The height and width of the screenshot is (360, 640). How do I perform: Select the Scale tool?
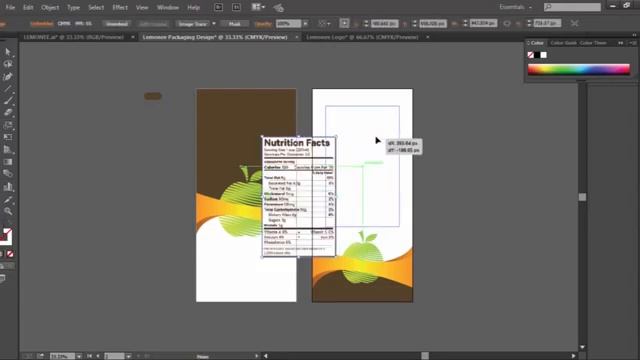point(8,125)
